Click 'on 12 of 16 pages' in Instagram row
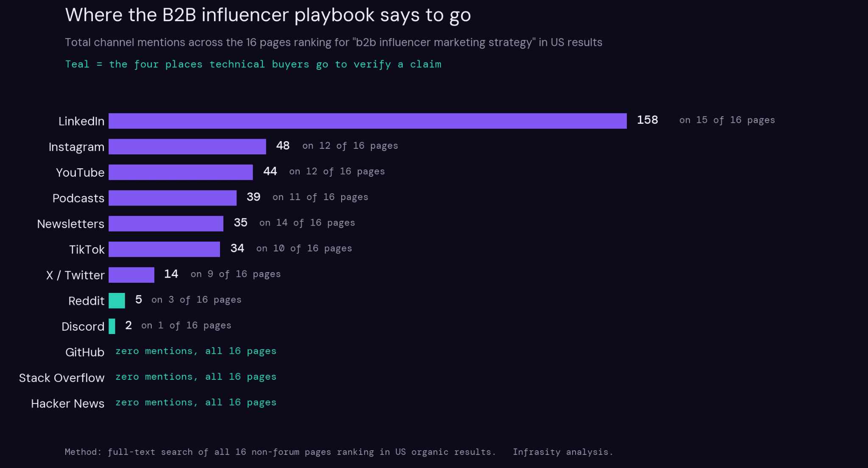Screen dimensions: 868x468 pyautogui.click(x=350, y=146)
